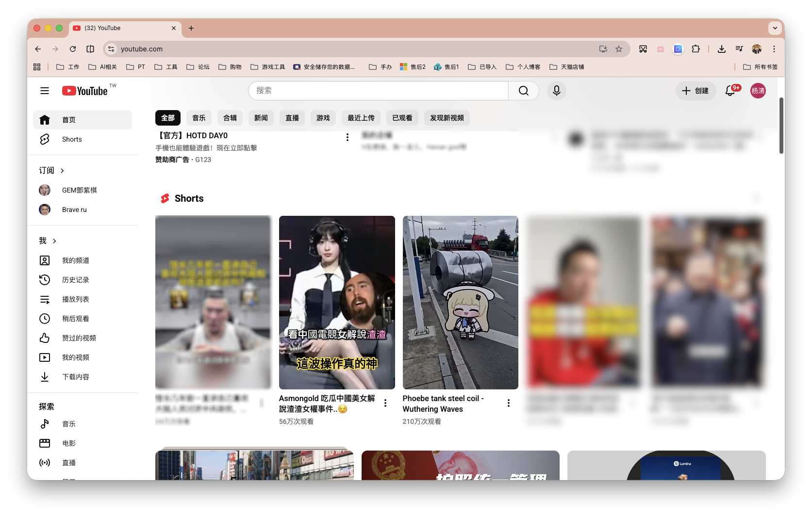
Task: Open Phoebe tank steel coil short title
Action: [x=443, y=403]
